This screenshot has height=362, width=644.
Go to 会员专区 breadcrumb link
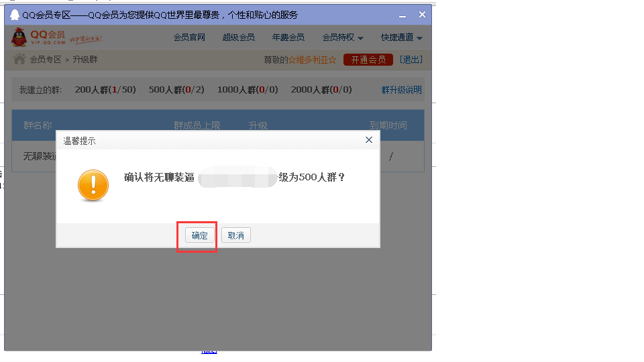point(46,60)
